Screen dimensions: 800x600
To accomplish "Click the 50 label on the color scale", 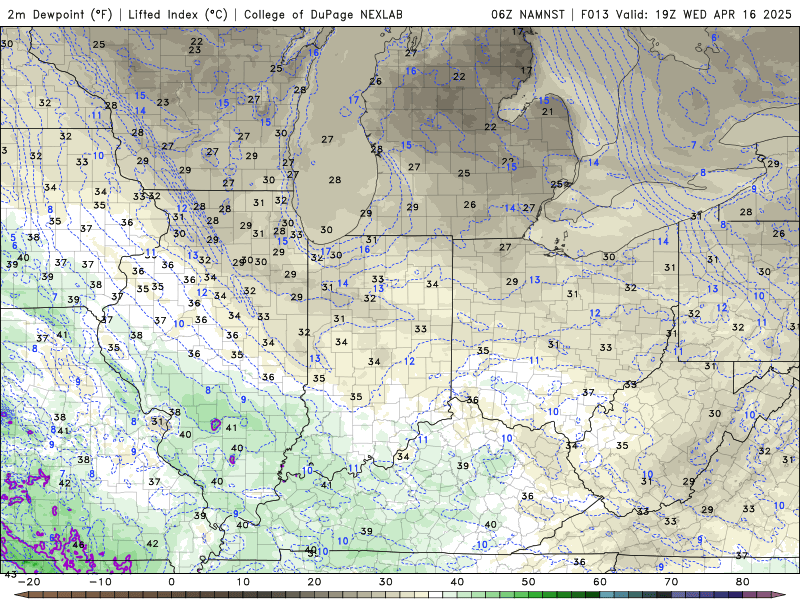I will pos(529,582).
